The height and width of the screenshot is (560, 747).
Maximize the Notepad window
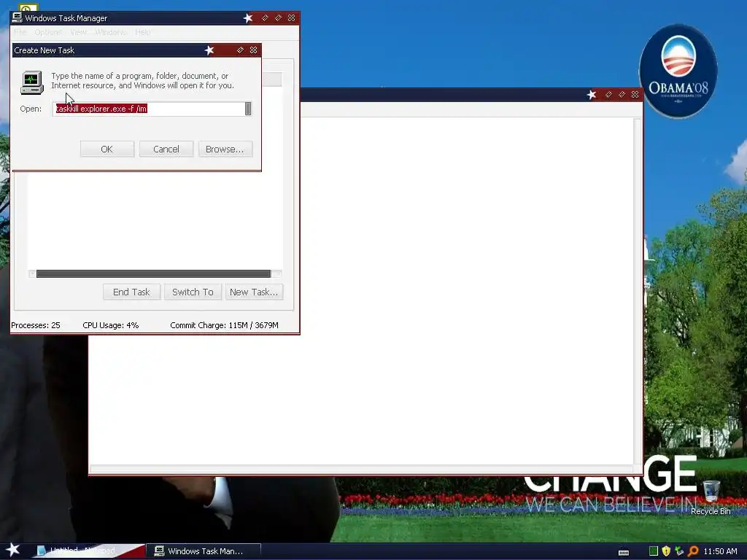click(x=622, y=95)
